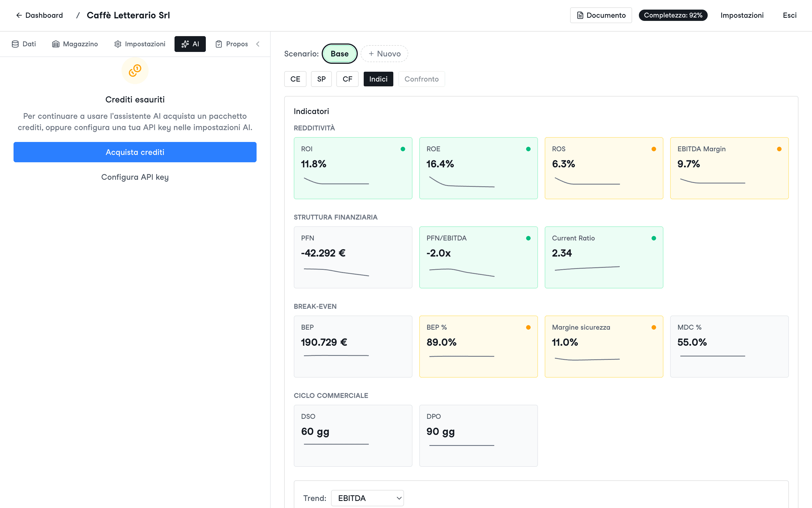This screenshot has width=812, height=508.
Task: Open the sidebar Impostazioni tab
Action: click(140, 44)
